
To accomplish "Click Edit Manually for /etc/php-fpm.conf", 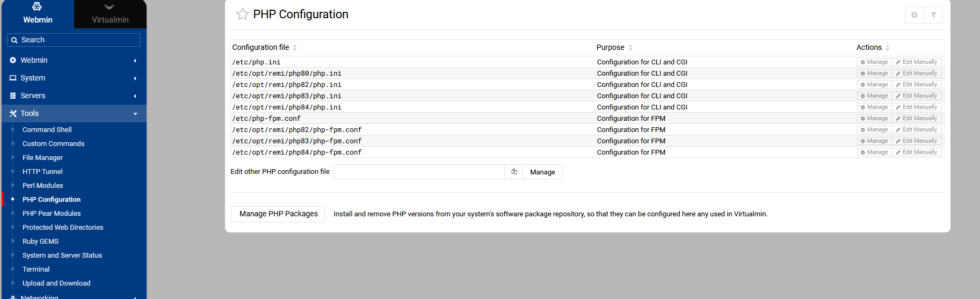I will (917, 119).
